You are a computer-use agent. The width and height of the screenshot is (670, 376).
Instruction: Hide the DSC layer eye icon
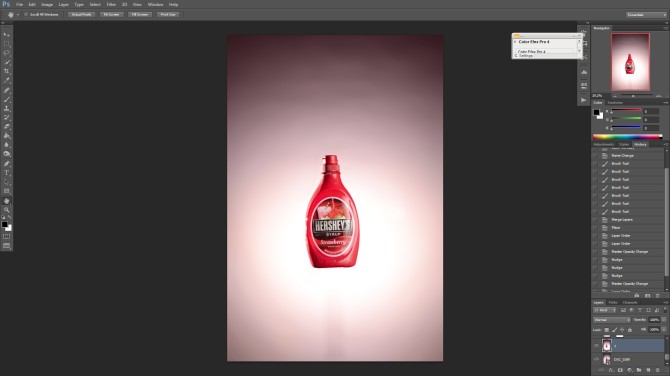597,359
